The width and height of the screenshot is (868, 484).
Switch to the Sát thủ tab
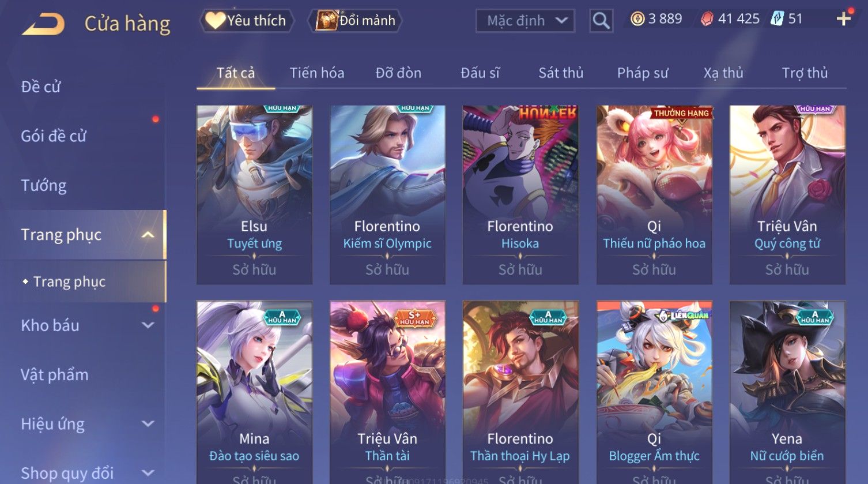coord(561,73)
